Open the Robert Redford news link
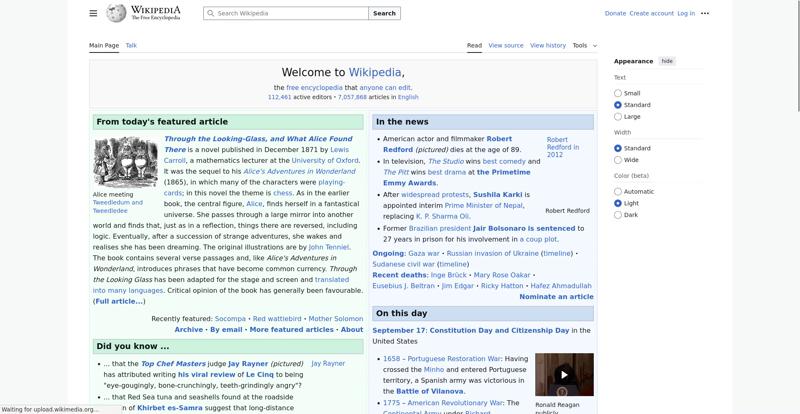This screenshot has width=800, height=414. click(x=447, y=144)
